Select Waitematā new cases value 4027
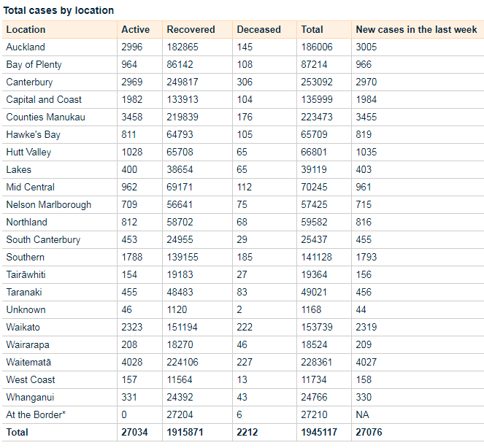 pyautogui.click(x=366, y=362)
